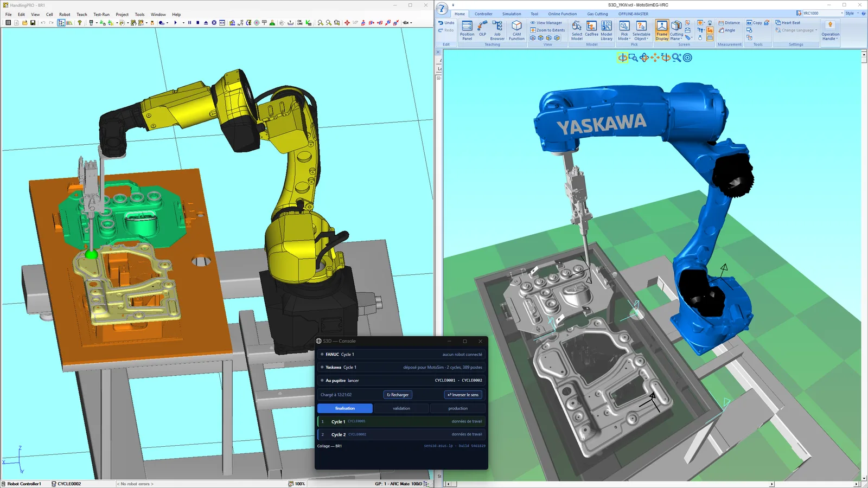Open the Model Library

(x=607, y=30)
